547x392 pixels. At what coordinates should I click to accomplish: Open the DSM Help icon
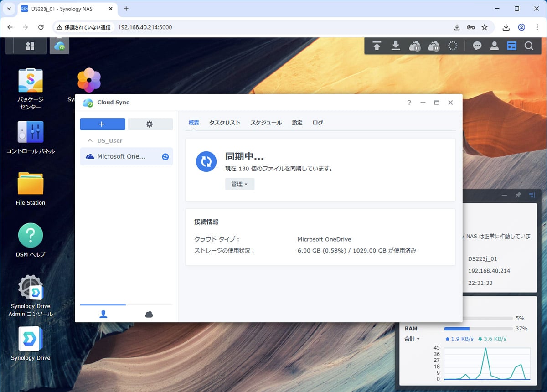[31, 236]
